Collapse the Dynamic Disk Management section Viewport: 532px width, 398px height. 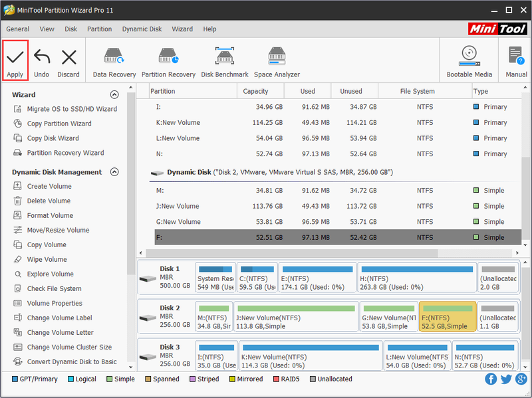coord(114,172)
